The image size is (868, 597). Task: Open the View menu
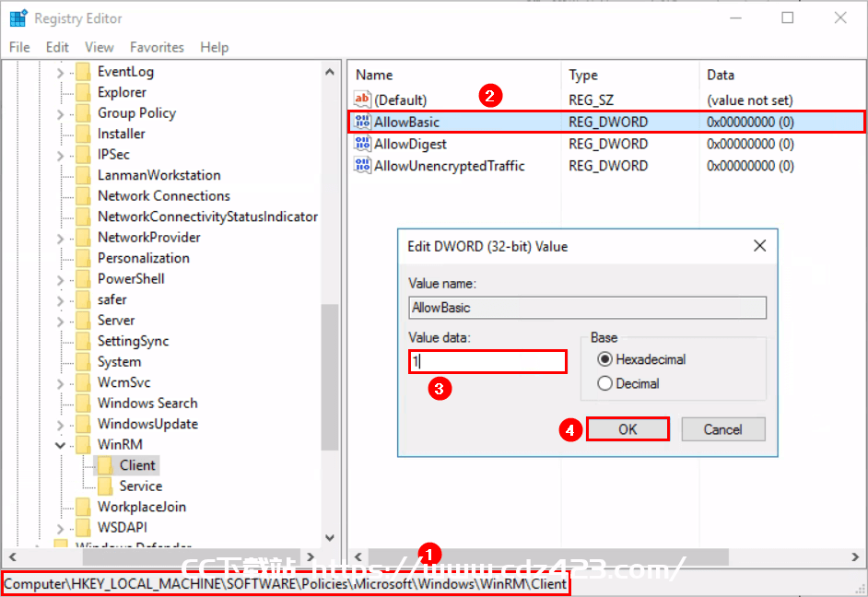coord(100,48)
